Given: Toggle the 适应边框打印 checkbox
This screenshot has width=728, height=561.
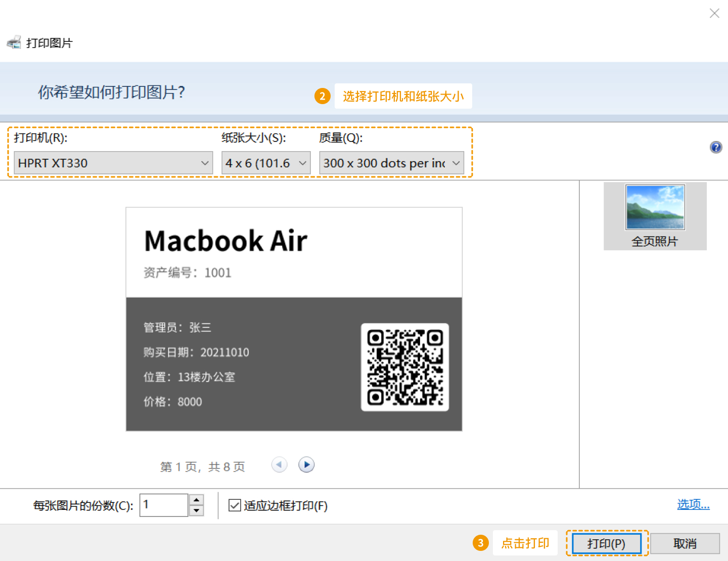Looking at the screenshot, I should [x=235, y=505].
